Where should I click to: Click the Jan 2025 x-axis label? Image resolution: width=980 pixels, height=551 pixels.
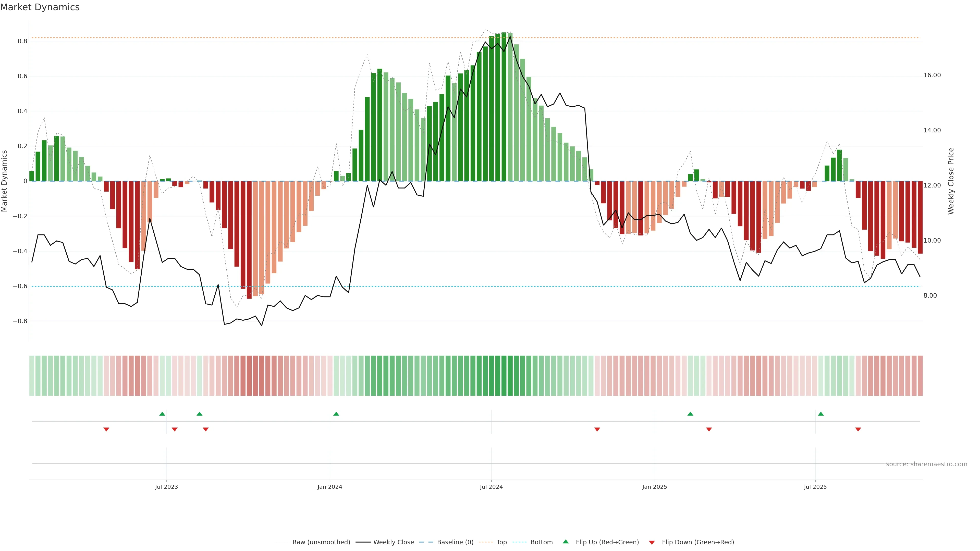coord(654,487)
